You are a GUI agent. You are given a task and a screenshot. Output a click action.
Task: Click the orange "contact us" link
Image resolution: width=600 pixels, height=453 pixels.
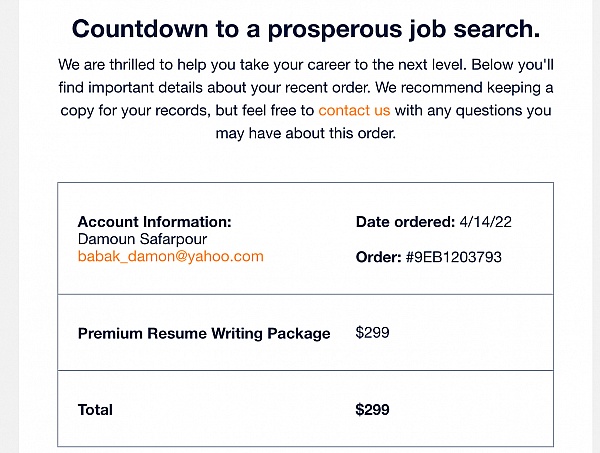coord(354,110)
